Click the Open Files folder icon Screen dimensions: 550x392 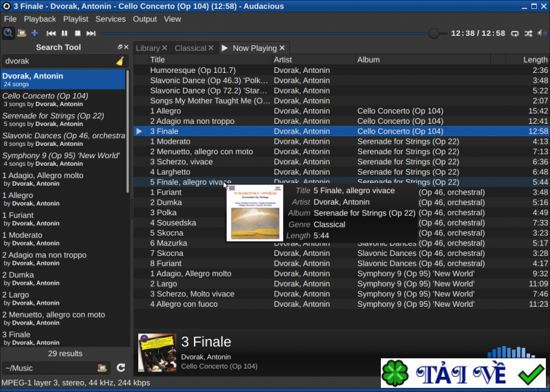click(21, 33)
